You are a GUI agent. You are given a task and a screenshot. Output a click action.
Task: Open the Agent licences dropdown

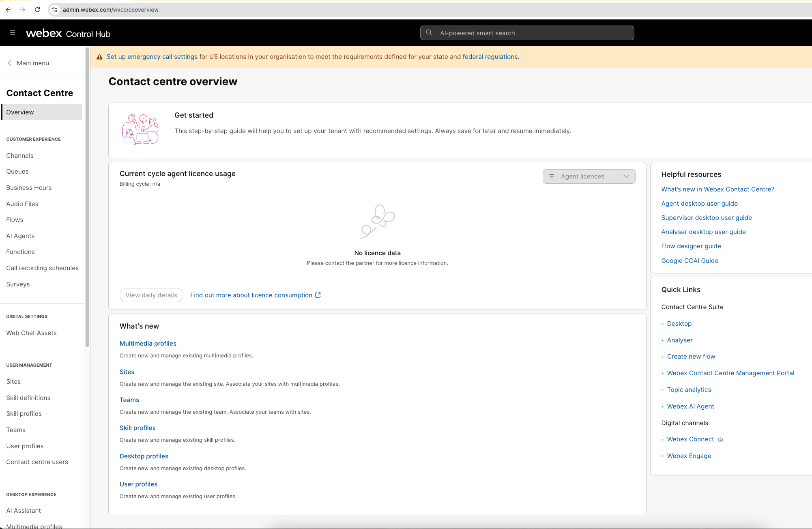pos(589,176)
